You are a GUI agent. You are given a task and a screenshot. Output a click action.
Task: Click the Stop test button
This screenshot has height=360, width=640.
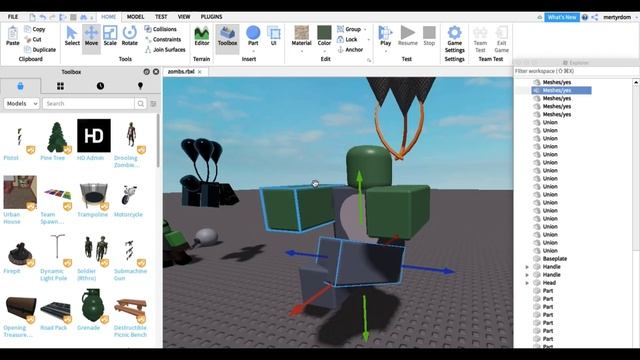click(429, 36)
